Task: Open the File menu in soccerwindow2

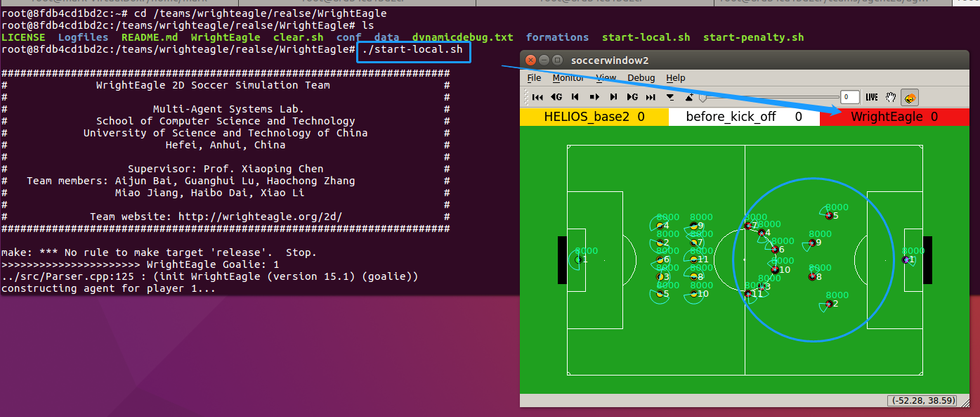Action: 533,77
